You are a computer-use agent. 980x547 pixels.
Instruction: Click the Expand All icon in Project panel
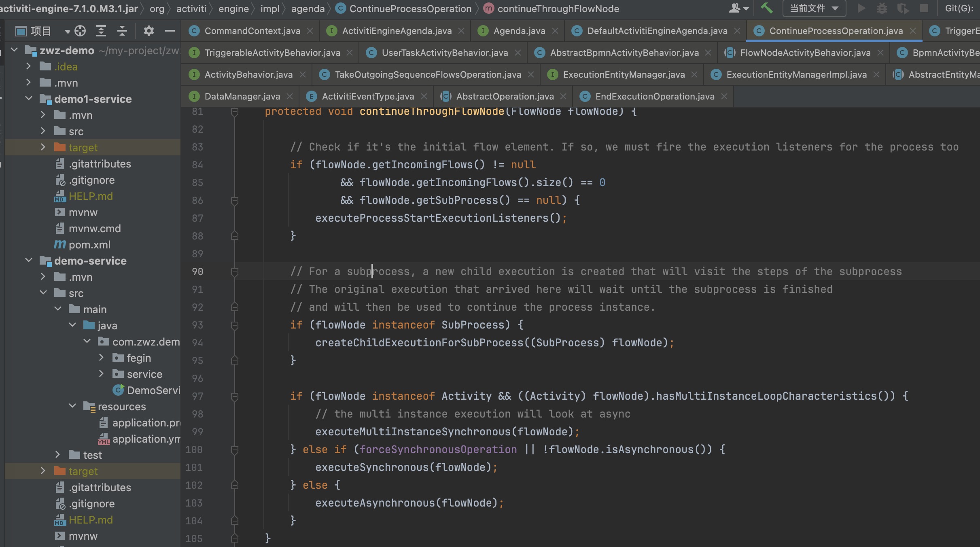tap(101, 31)
